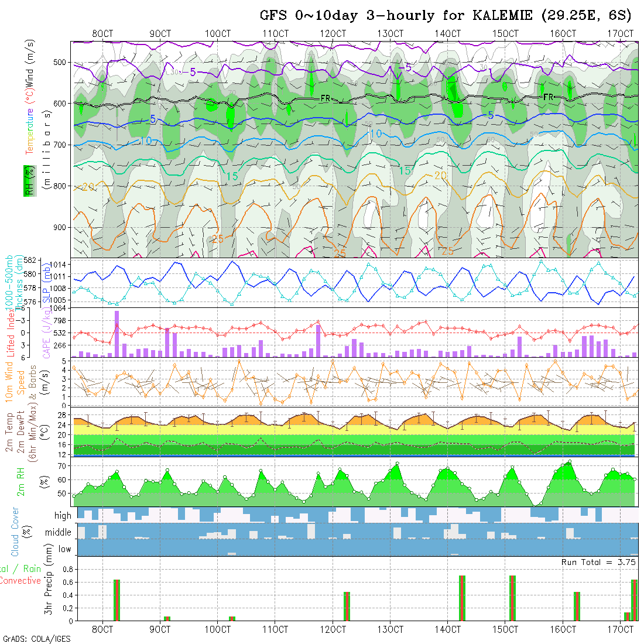Click the 'high' cloud cover row label
The height and width of the screenshot is (644, 644).
pyautogui.click(x=63, y=516)
